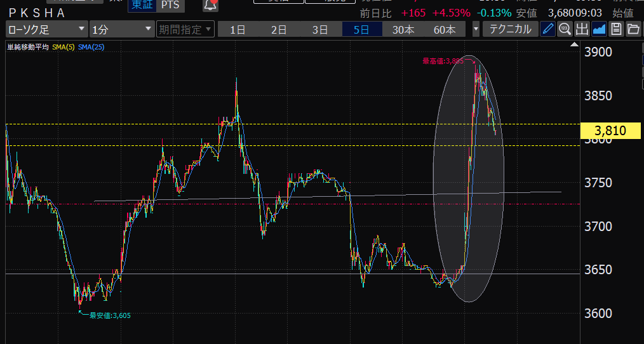The width and height of the screenshot is (644, 344).
Task: Click the blue area chart icon
Action: pos(599,29)
